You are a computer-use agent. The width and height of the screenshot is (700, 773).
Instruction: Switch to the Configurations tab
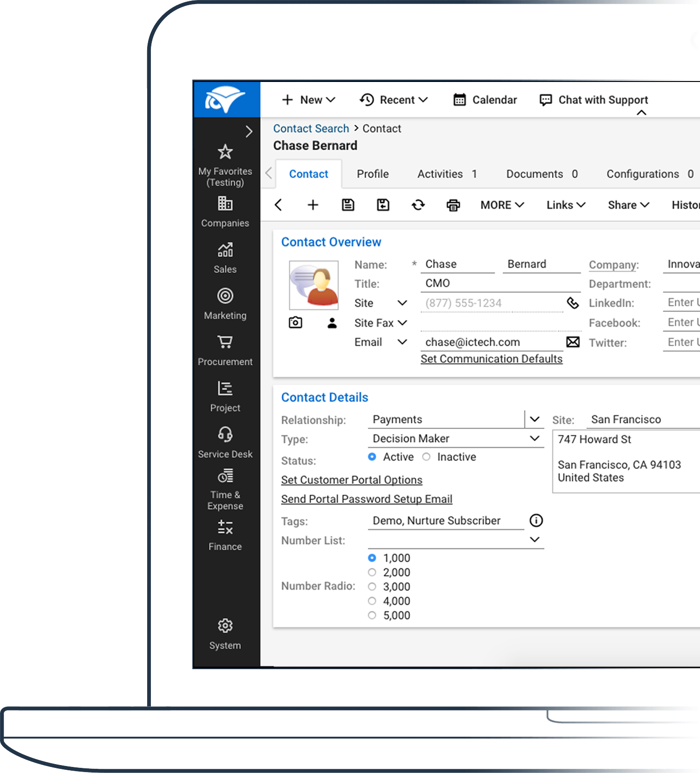(650, 174)
